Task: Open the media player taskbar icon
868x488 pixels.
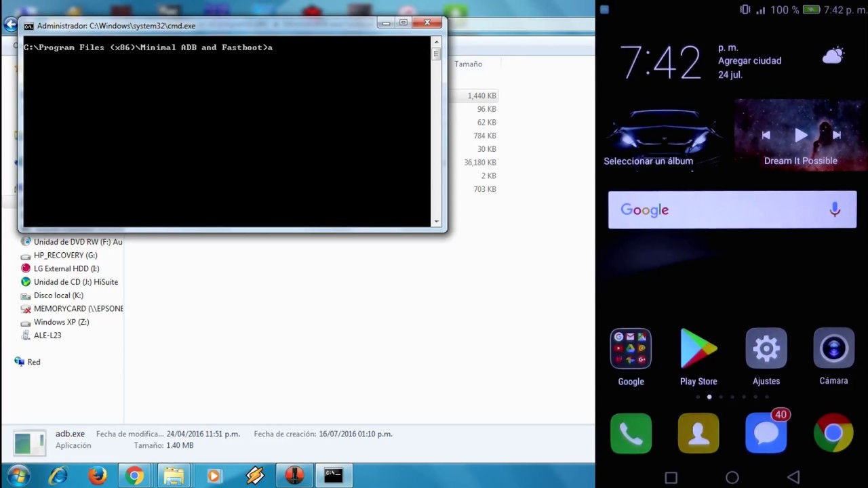Action: pos(214,476)
